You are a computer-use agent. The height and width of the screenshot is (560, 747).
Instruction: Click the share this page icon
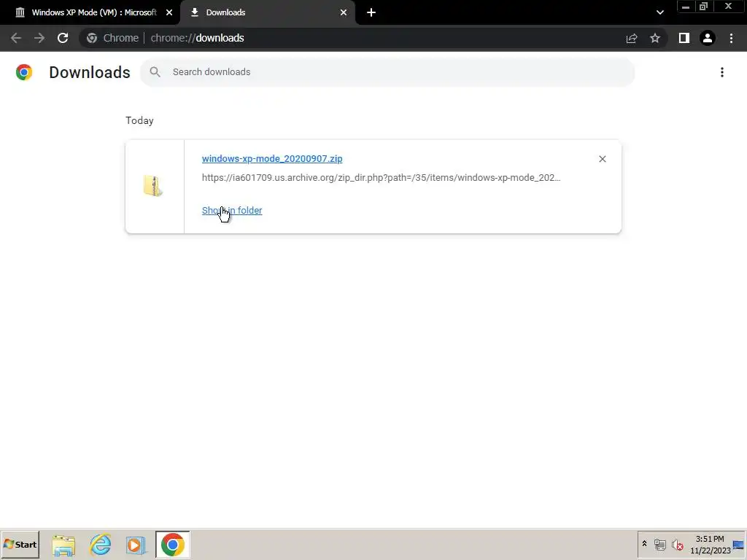[x=632, y=38]
